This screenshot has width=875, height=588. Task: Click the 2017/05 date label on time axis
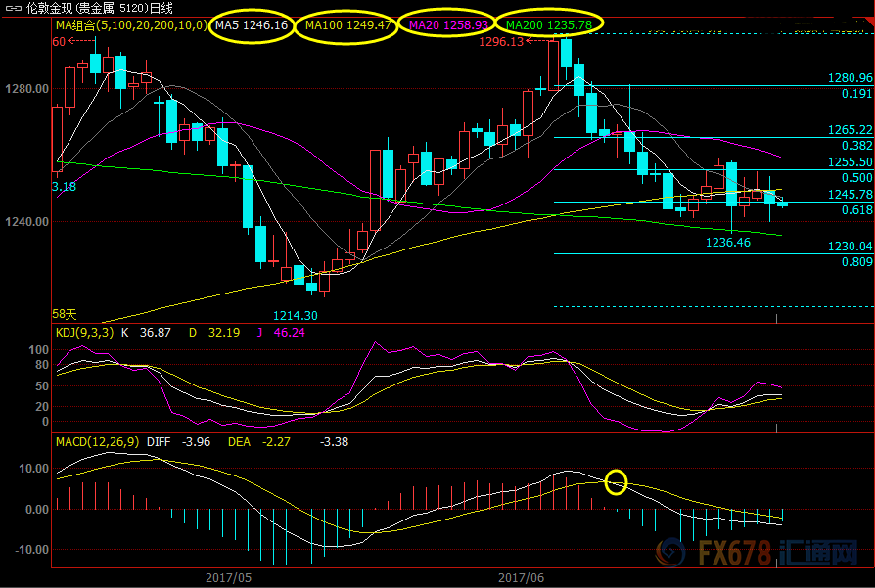(x=227, y=577)
